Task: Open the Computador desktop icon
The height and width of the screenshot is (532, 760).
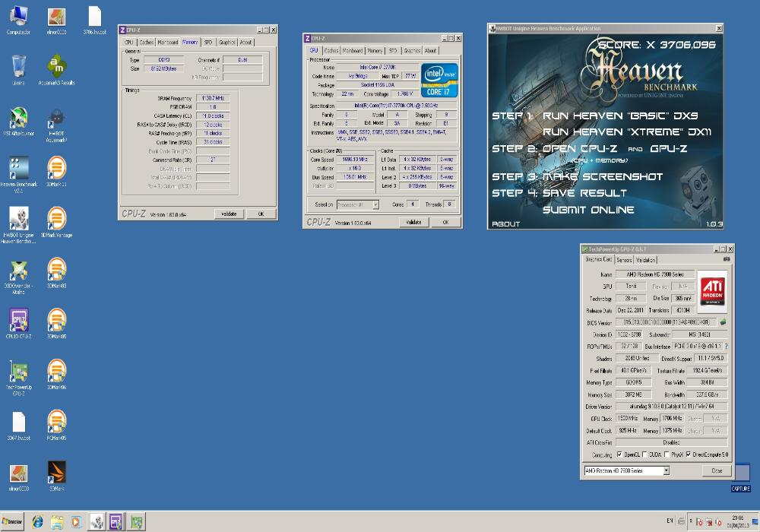Action: click(x=18, y=21)
